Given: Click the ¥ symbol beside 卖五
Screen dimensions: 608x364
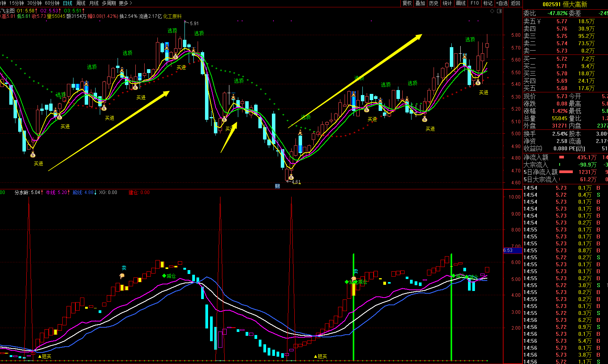Looking at the screenshot, I should click(539, 21).
